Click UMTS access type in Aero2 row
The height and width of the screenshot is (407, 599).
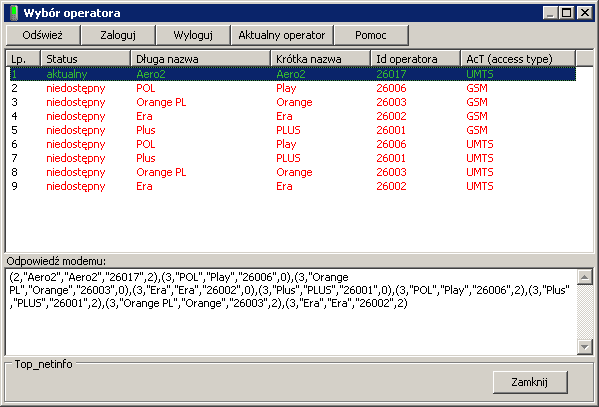coord(479,74)
